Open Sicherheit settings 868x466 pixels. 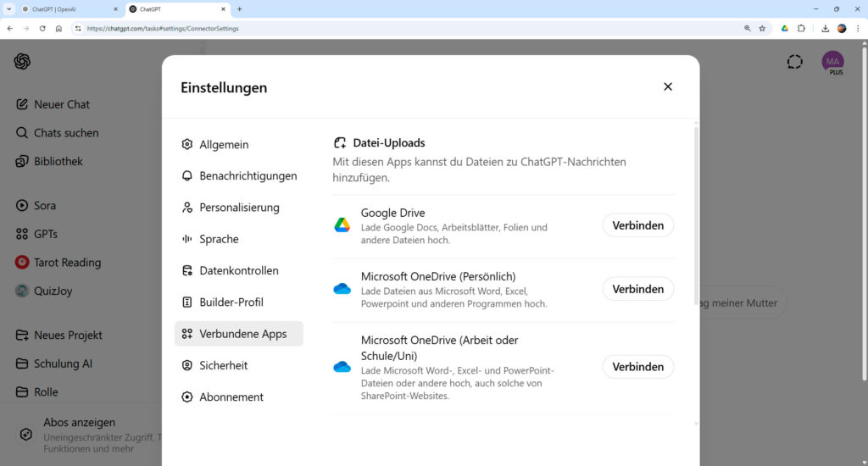[x=238, y=365]
